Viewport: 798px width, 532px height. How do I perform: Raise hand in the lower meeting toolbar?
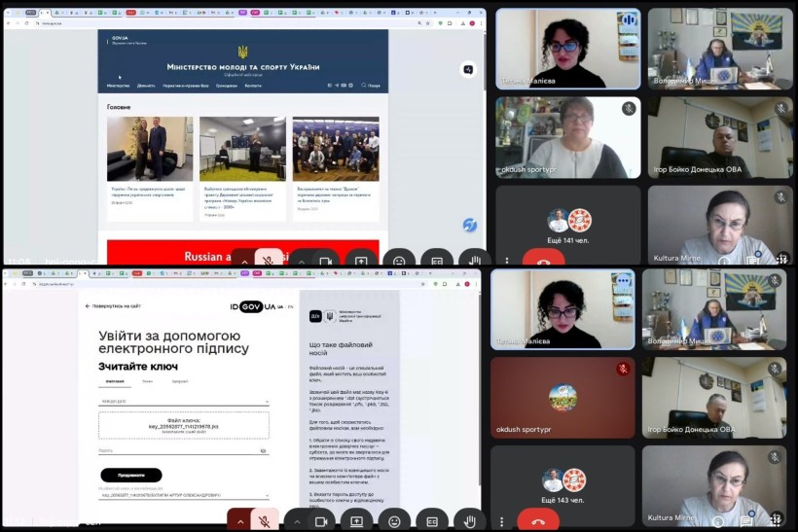click(469, 521)
